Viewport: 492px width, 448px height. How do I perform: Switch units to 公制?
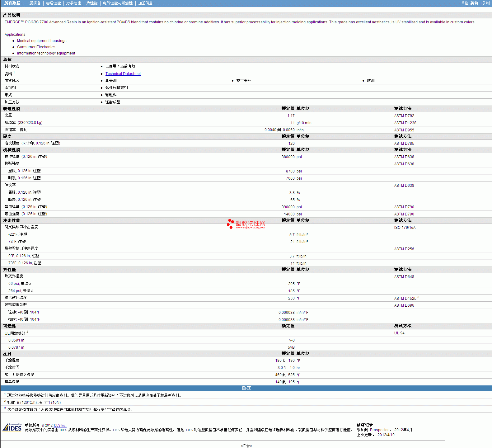(486, 3)
